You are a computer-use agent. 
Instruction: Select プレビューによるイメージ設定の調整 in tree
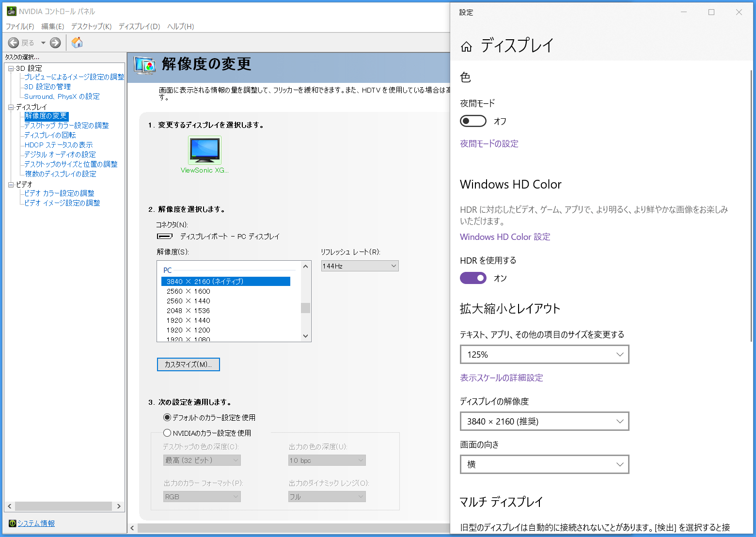pyautogui.click(x=74, y=77)
